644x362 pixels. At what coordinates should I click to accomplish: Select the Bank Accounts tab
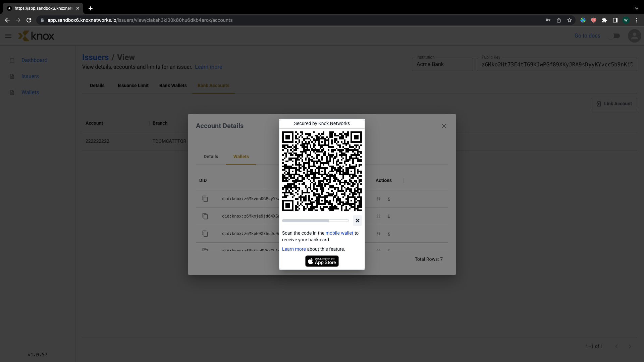pyautogui.click(x=213, y=86)
